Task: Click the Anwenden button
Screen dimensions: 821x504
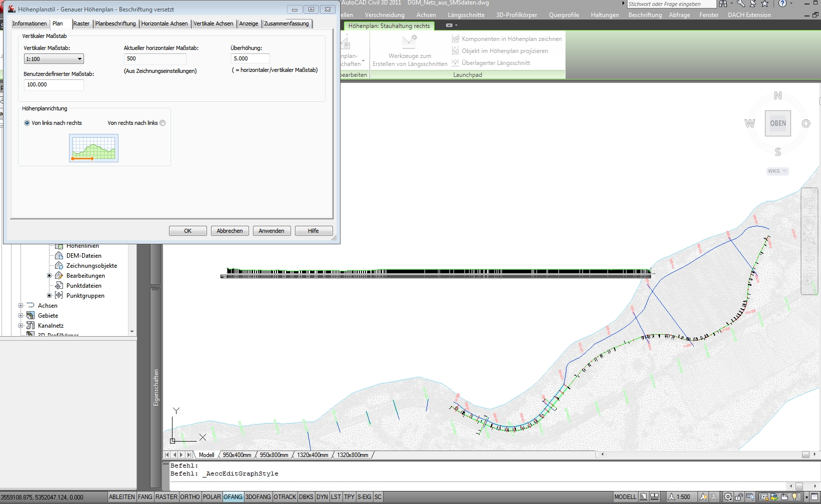Action: 271,231
